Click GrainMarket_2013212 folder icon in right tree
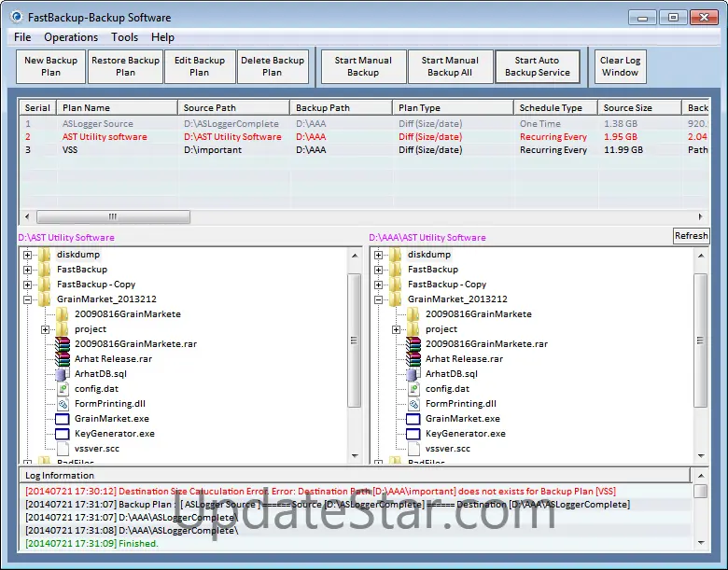Viewport: 728px width, 570px height. (x=396, y=299)
